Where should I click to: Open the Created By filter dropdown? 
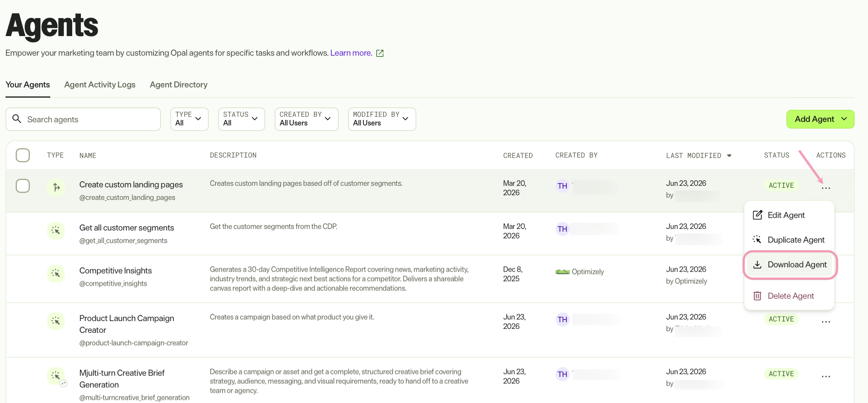coord(306,119)
